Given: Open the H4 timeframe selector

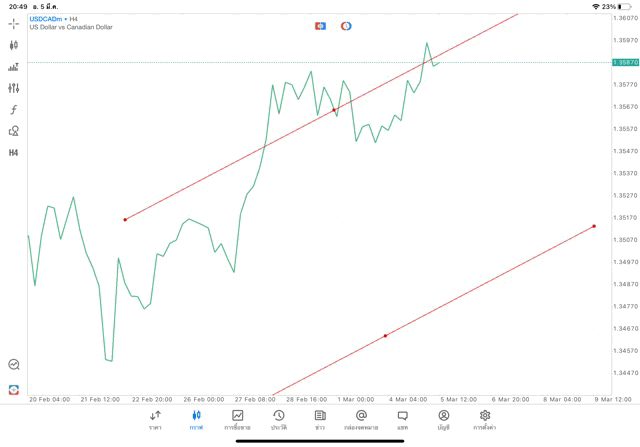Looking at the screenshot, I should pos(14,153).
